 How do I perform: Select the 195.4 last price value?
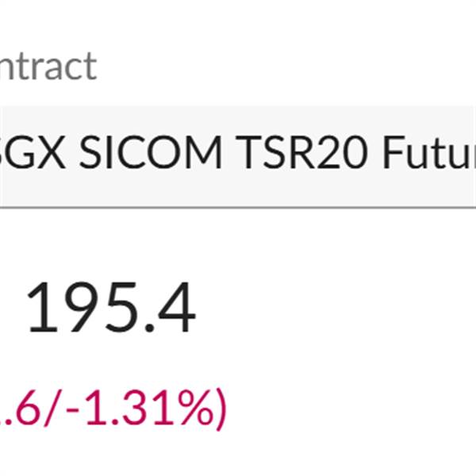(x=111, y=310)
